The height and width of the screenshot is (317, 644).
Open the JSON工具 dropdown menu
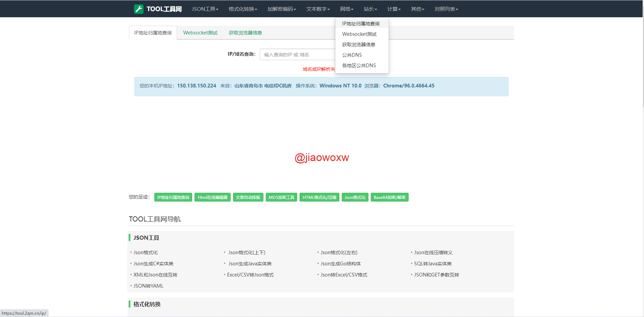click(x=205, y=9)
